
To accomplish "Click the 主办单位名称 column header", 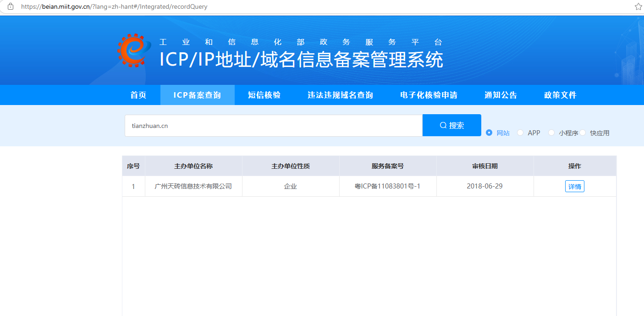I will (193, 166).
